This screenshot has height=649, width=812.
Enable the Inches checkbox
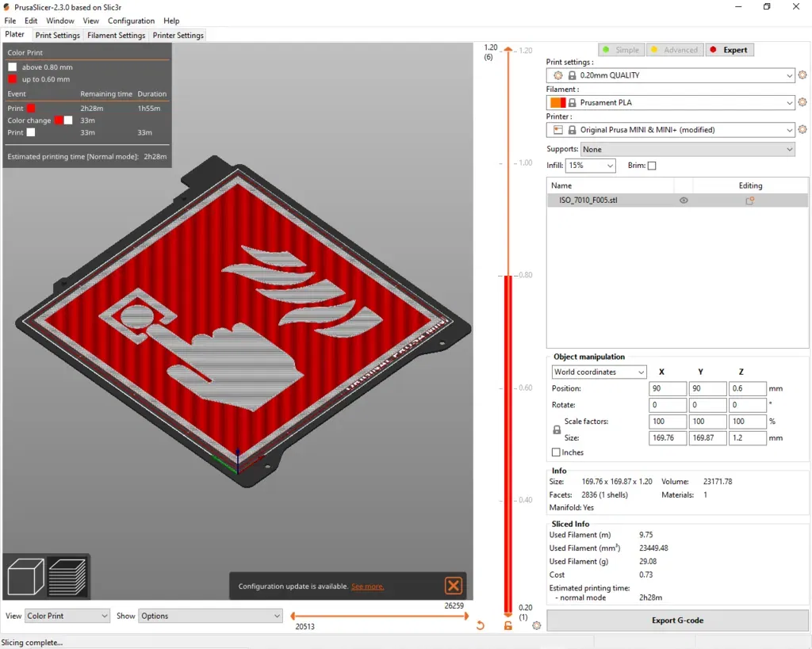(556, 452)
